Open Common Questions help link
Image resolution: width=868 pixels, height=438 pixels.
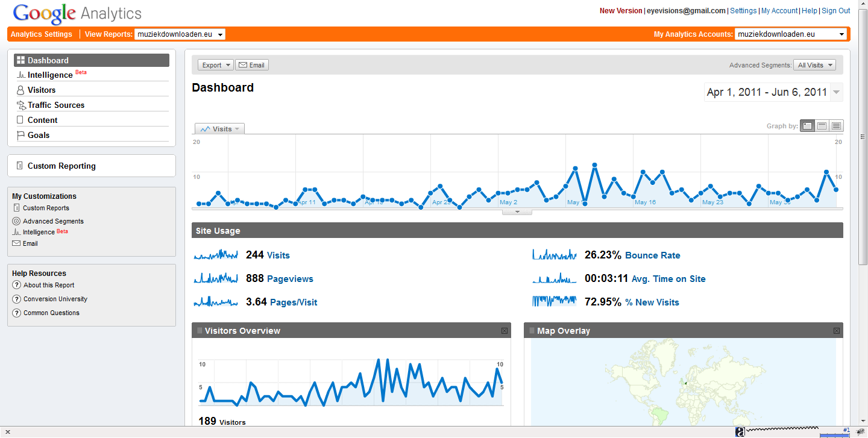tap(51, 313)
